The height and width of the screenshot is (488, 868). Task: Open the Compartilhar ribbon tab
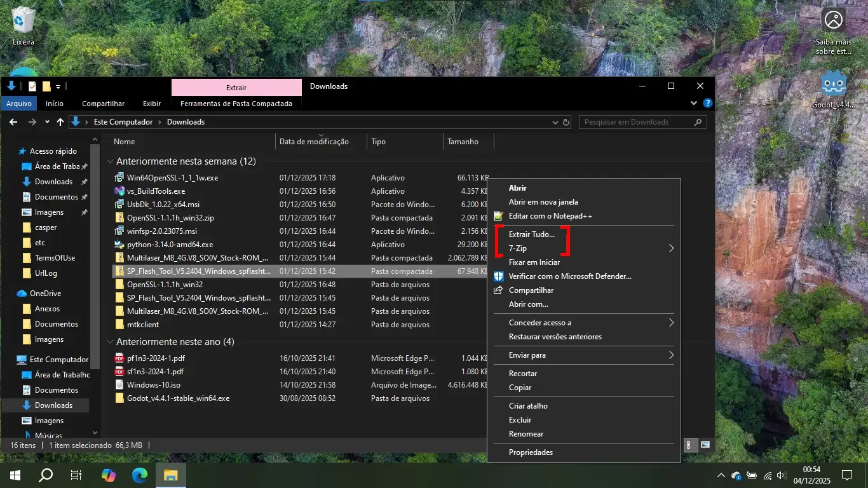tap(103, 104)
